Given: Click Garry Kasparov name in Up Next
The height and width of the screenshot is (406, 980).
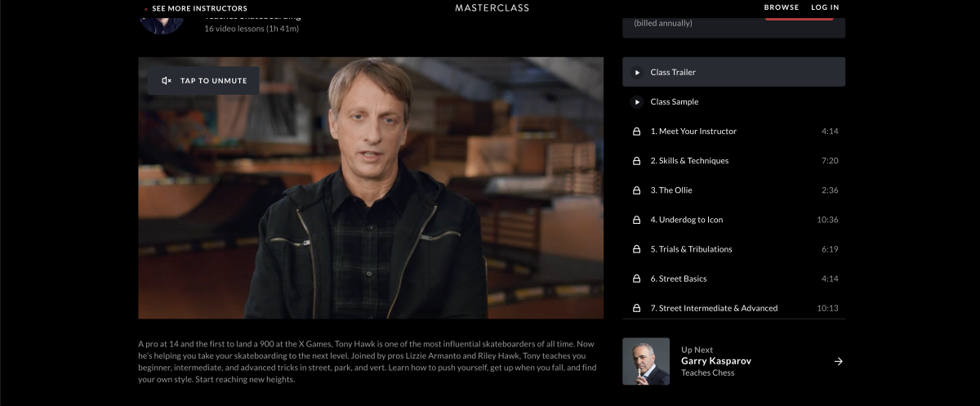Looking at the screenshot, I should (x=716, y=361).
